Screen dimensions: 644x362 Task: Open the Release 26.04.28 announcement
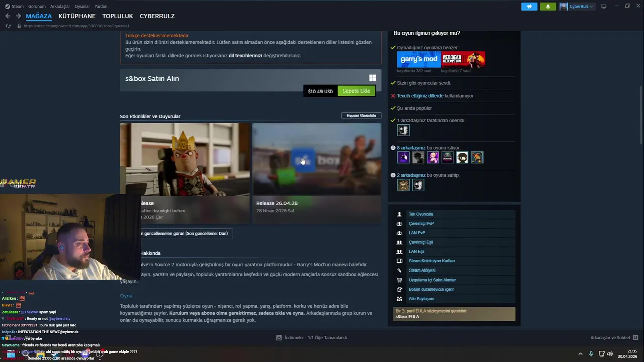coord(316,173)
